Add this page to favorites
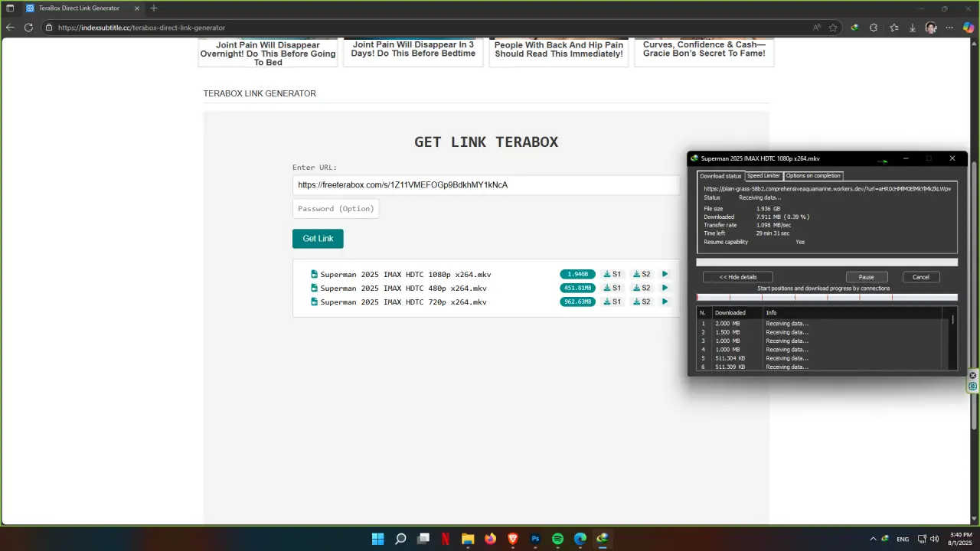980x551 pixels. (x=833, y=28)
